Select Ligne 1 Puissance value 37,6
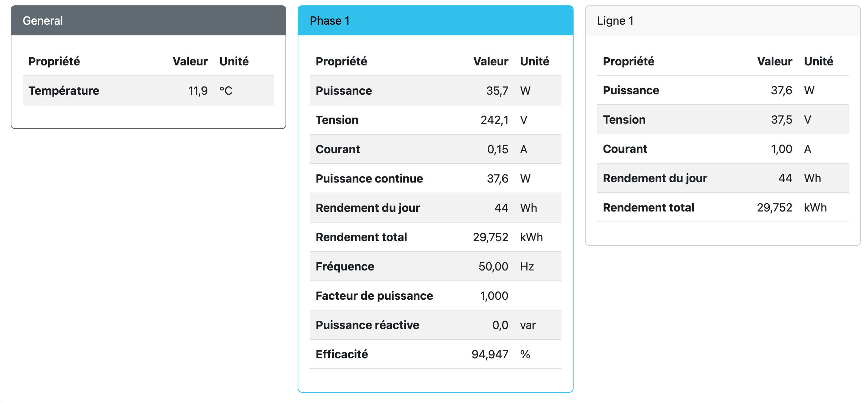Image resolution: width=868 pixels, height=403 pixels. pos(781,90)
